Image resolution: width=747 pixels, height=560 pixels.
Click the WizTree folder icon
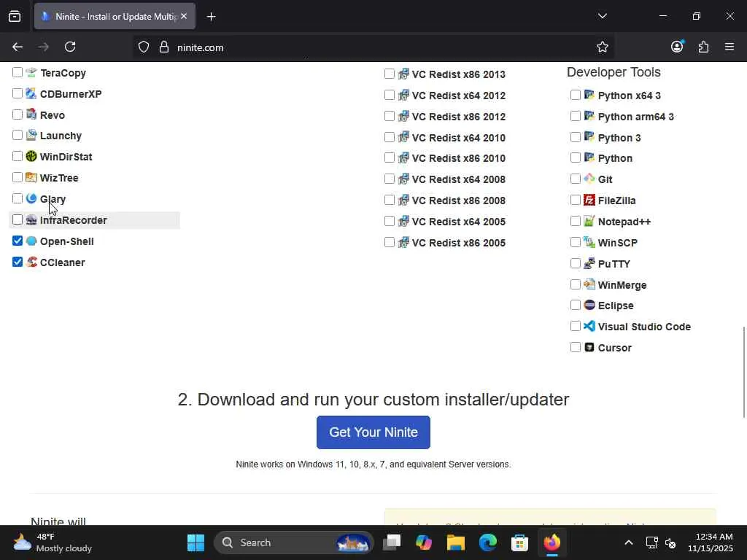pyautogui.click(x=31, y=178)
